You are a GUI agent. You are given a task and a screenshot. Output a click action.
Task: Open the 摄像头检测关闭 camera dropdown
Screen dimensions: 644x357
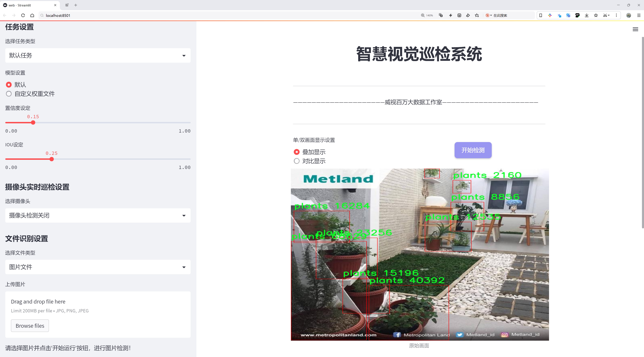(x=98, y=215)
